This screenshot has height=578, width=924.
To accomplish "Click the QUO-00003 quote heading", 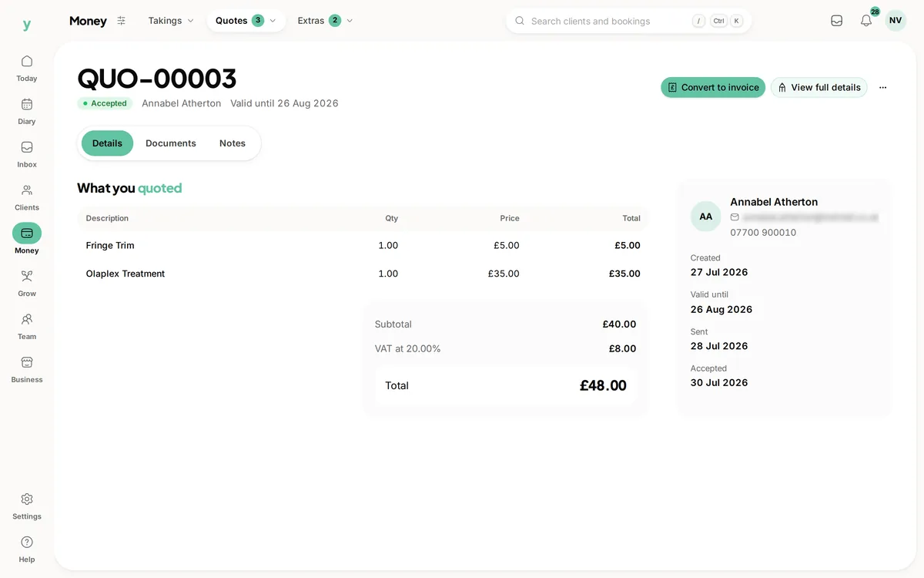I will coord(157,79).
